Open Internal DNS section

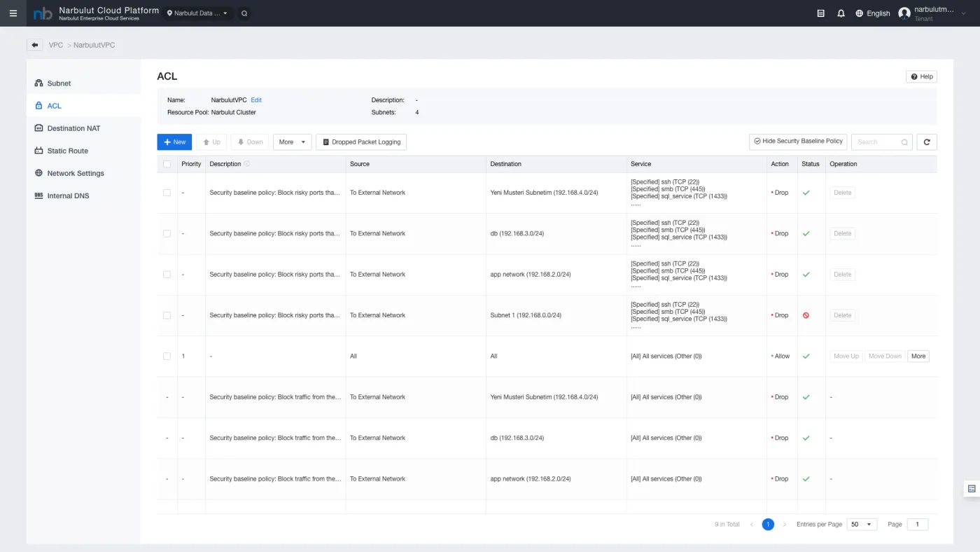click(x=83, y=195)
